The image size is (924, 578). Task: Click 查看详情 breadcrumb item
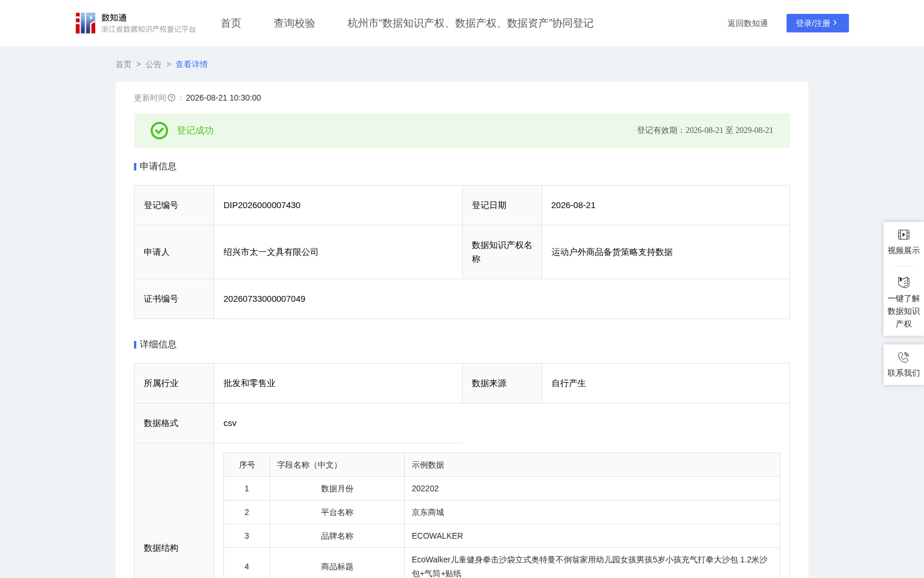click(192, 64)
